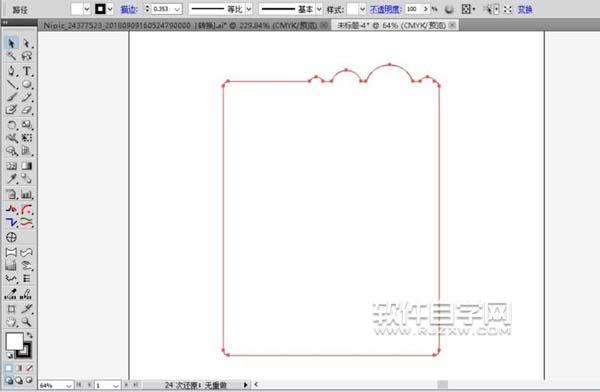Switch to the 未标题-4 document tab
This screenshot has width=600, height=392.
[391, 26]
